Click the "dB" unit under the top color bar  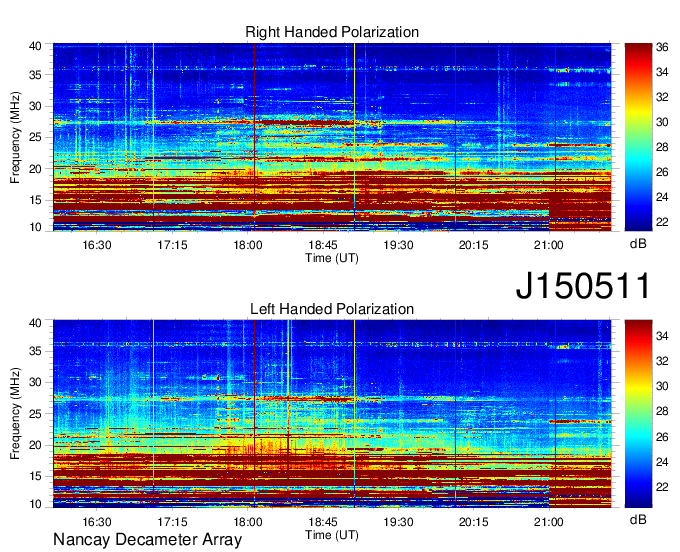638,244
